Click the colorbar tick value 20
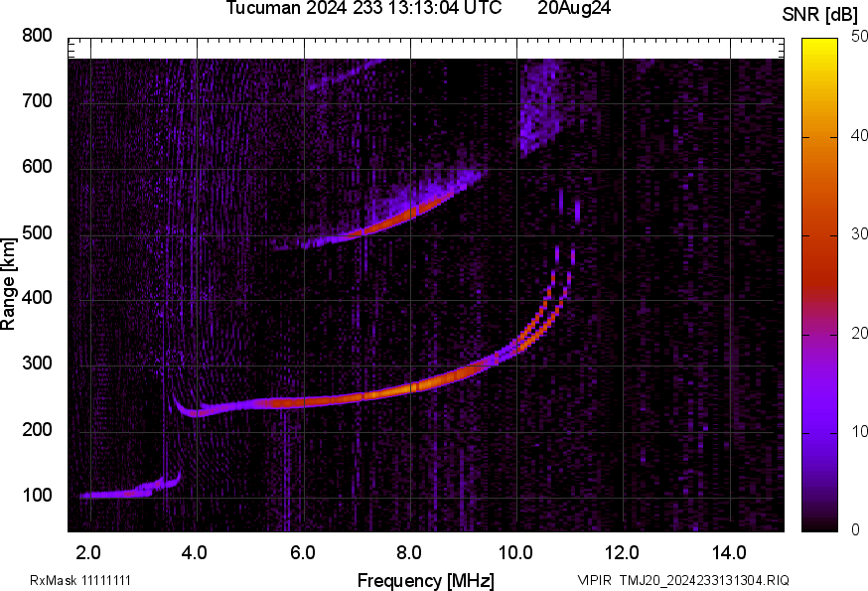The height and width of the screenshot is (591, 868). [x=859, y=333]
